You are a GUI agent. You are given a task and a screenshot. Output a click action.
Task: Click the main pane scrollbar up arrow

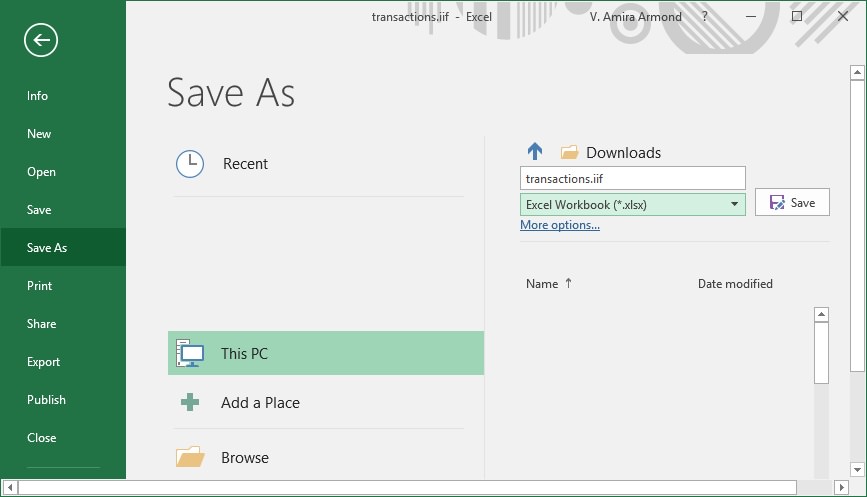click(x=857, y=72)
